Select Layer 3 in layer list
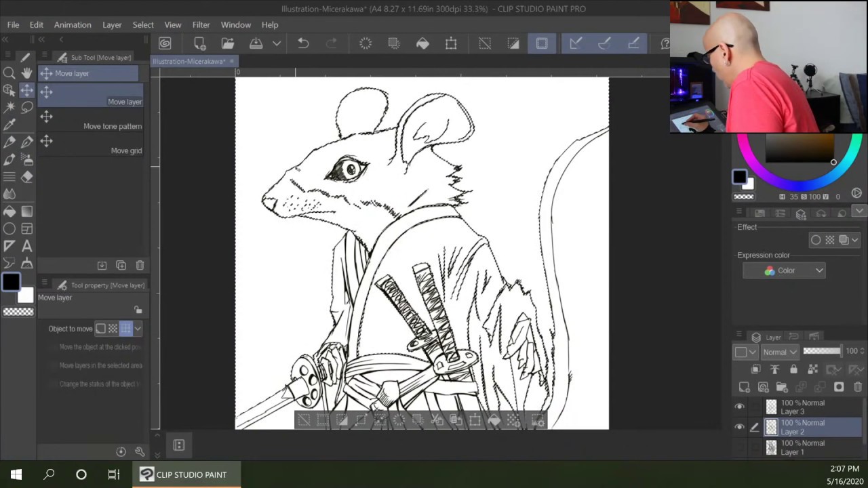868x488 pixels. [812, 407]
